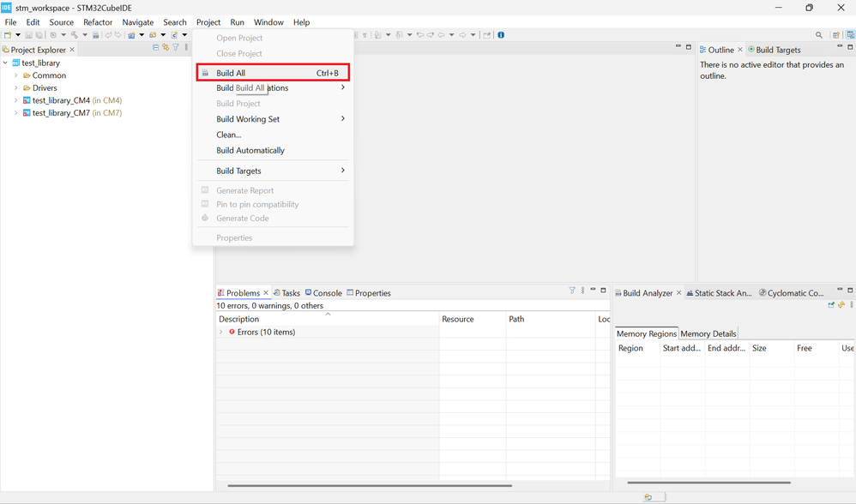Click the Start address column header

(682, 348)
